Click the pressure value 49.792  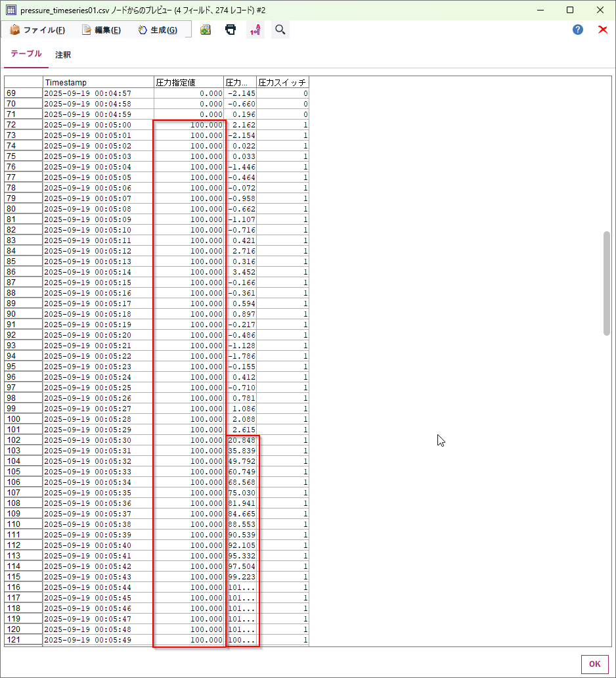[x=242, y=461]
